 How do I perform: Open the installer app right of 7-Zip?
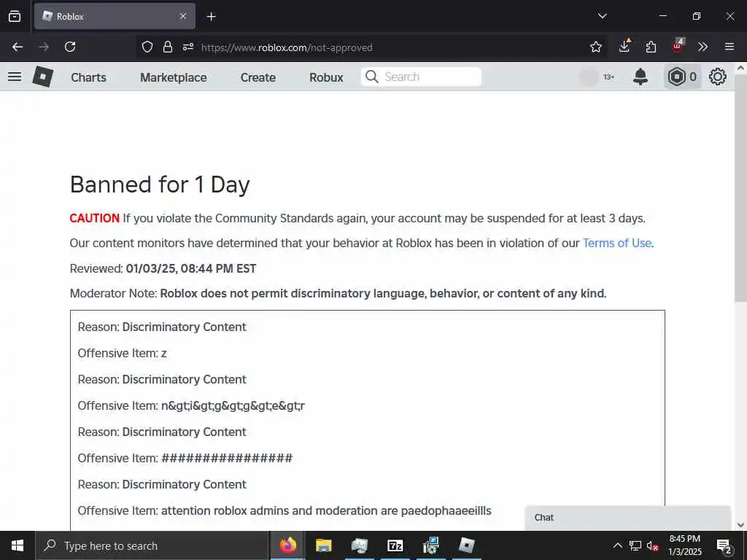point(431,545)
